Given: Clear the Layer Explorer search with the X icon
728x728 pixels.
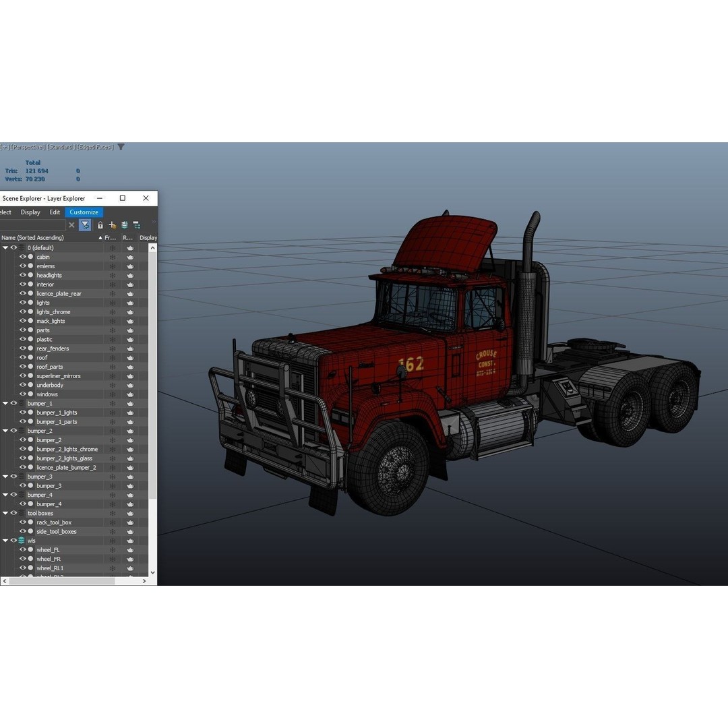Looking at the screenshot, I should pos(71,225).
